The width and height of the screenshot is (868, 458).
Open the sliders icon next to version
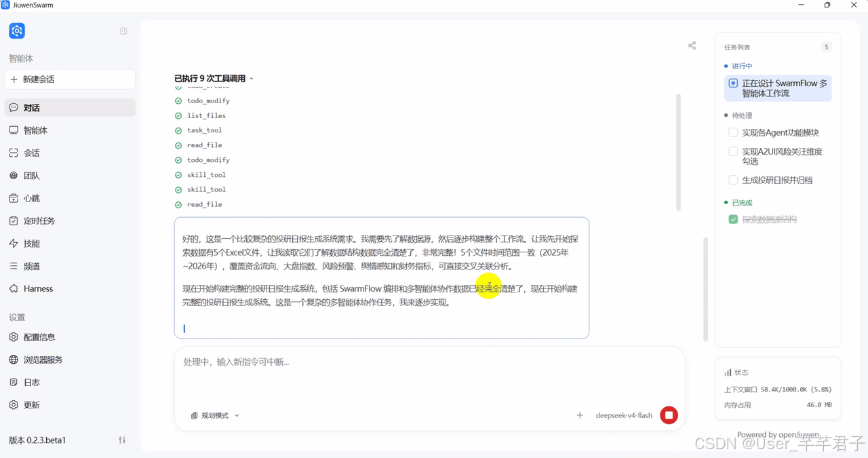point(122,440)
